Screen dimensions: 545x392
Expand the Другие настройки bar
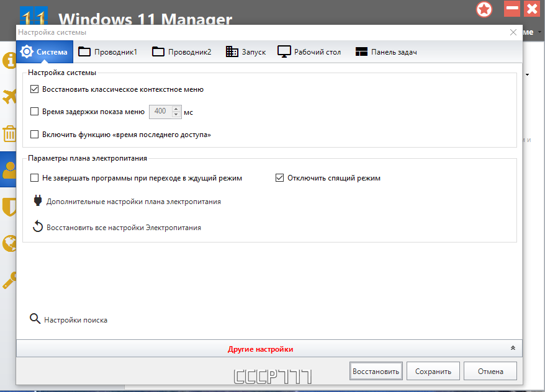coord(269,349)
